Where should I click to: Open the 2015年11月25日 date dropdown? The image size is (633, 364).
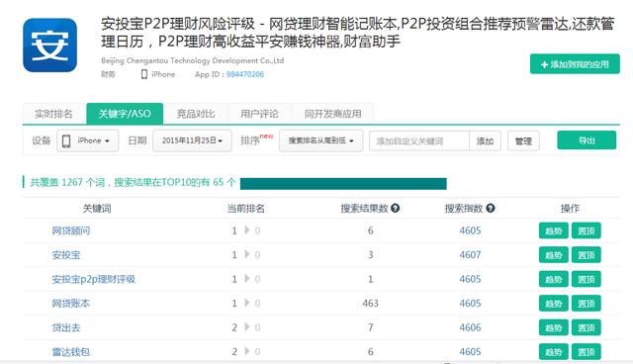(192, 140)
